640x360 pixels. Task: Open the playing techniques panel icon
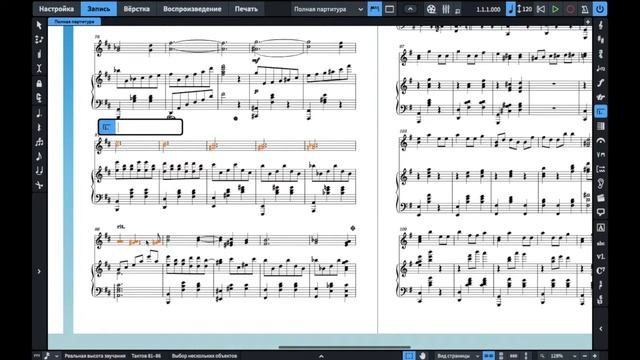point(600,155)
